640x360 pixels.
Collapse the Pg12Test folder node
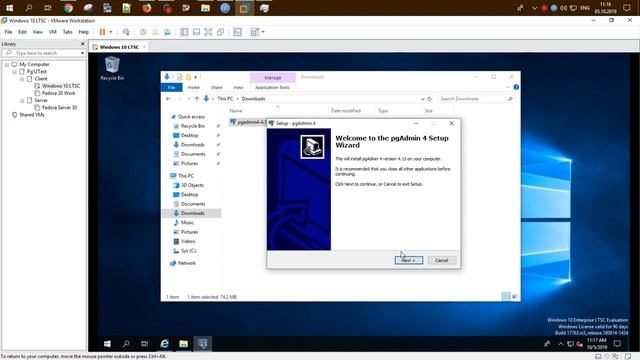(x=14, y=72)
